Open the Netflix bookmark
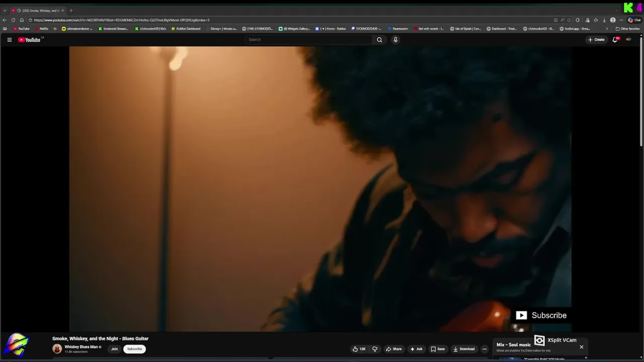This screenshot has height=362, width=644. click(41, 29)
